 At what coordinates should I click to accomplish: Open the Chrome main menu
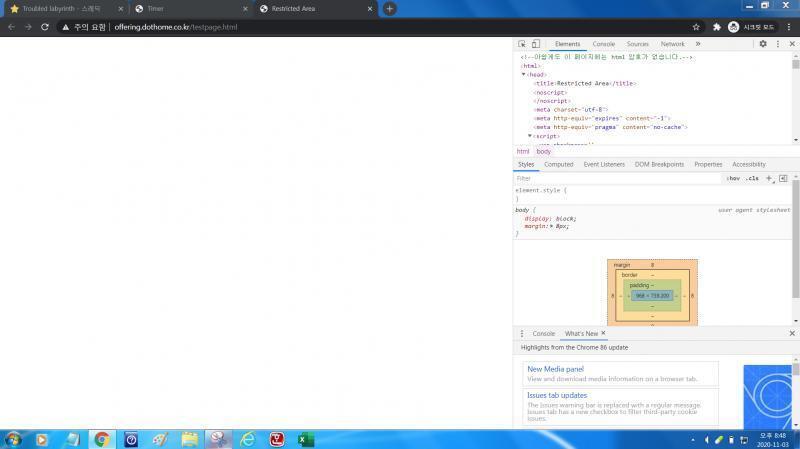[x=789, y=27]
